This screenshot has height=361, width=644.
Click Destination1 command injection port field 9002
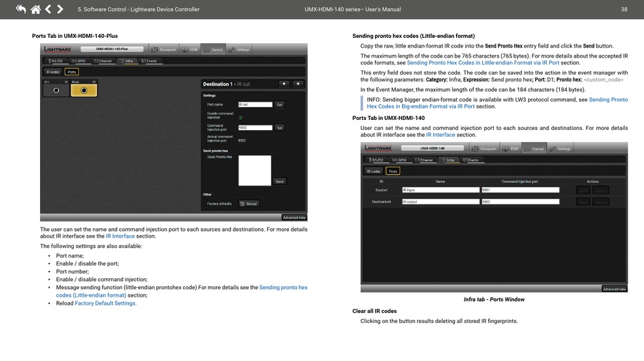click(521, 201)
